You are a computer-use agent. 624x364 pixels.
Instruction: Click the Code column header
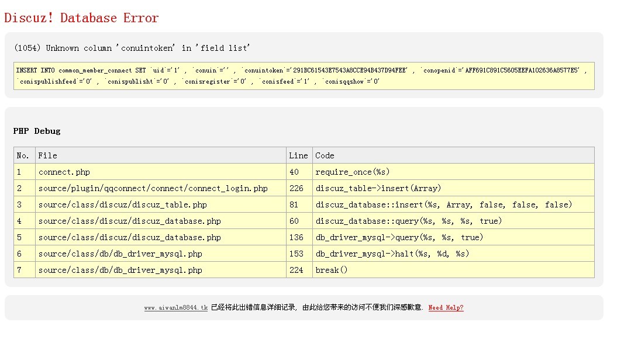(x=453, y=155)
